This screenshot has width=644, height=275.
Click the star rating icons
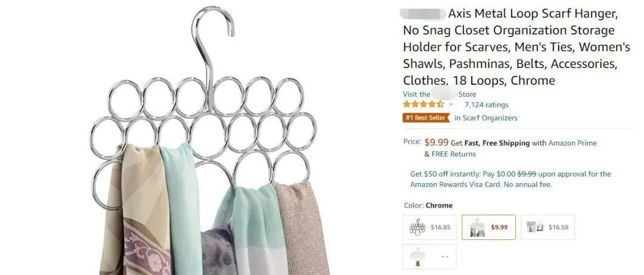[423, 104]
